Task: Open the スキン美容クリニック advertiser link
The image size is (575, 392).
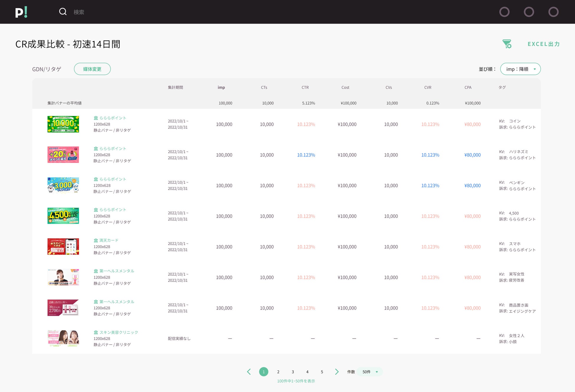Action: point(119,332)
